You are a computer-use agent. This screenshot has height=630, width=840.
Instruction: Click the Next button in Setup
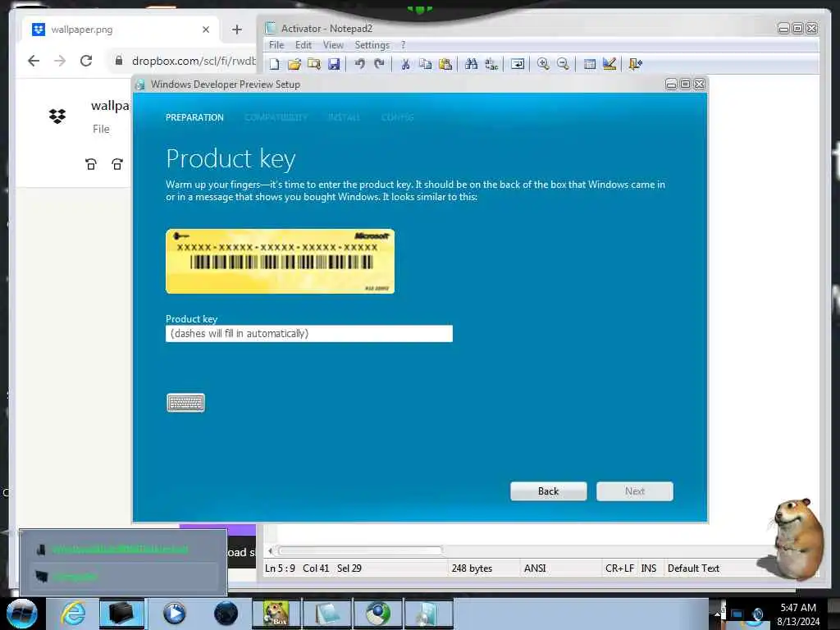(635, 491)
